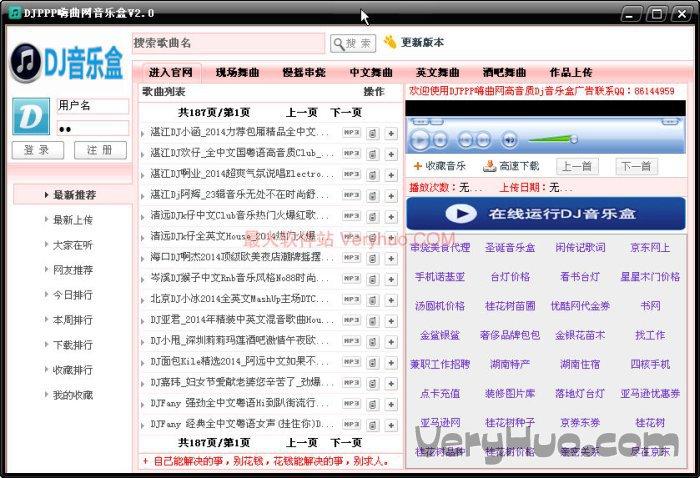Go to 上一页 at bottom of list
This screenshot has width=700, height=478.
301,442
